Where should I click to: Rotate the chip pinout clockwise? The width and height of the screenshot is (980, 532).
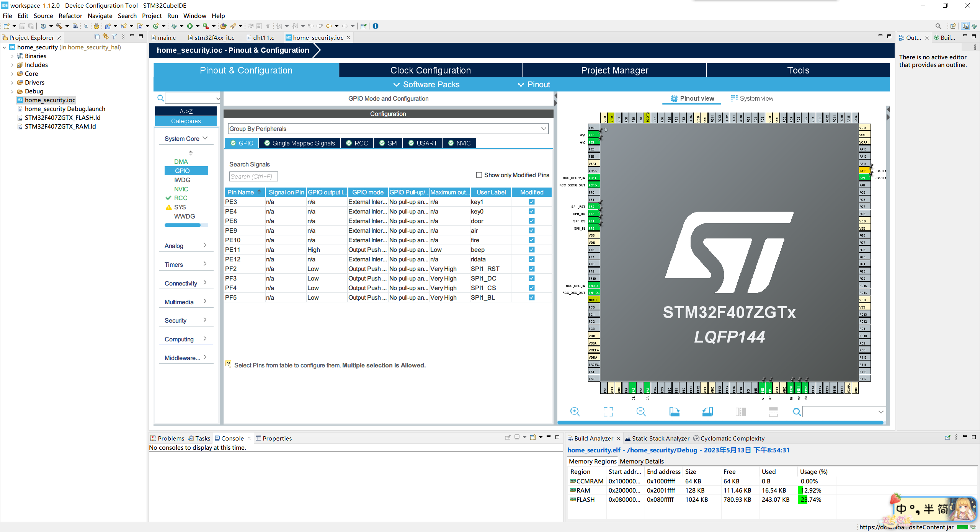(675, 411)
